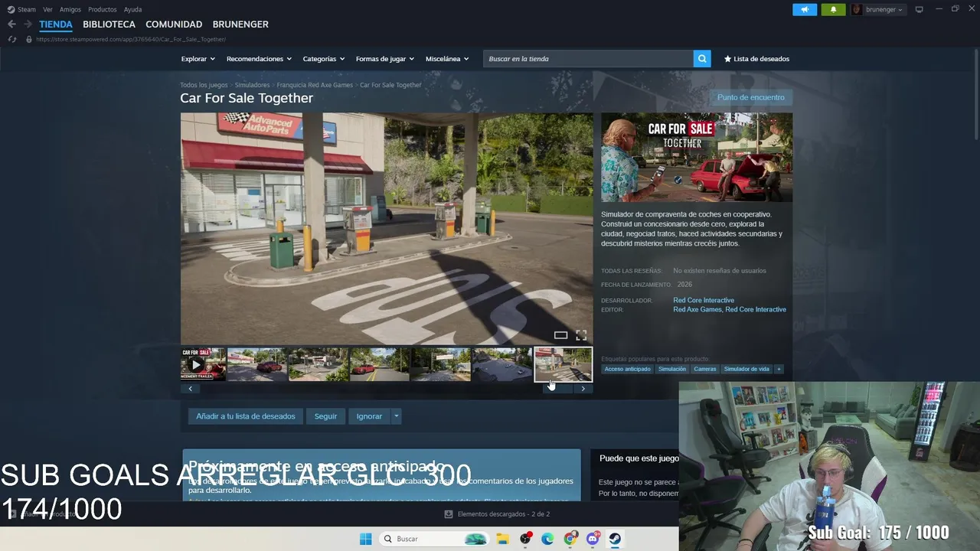Select the Simulador de vida tag

tap(746, 369)
